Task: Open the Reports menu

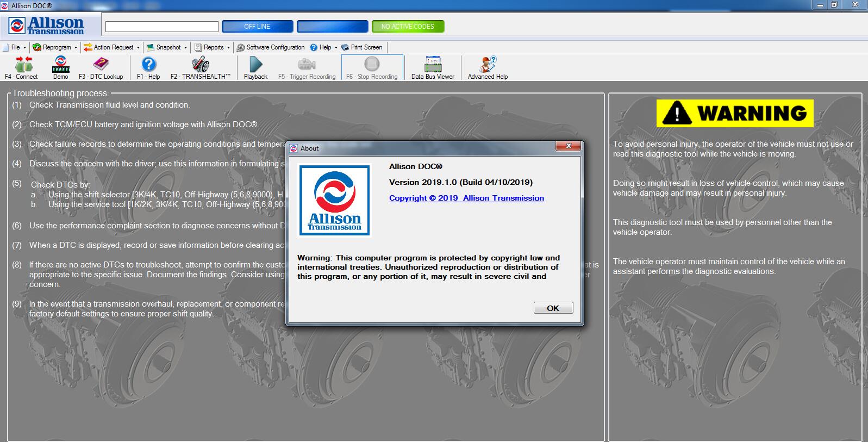Action: coord(212,47)
